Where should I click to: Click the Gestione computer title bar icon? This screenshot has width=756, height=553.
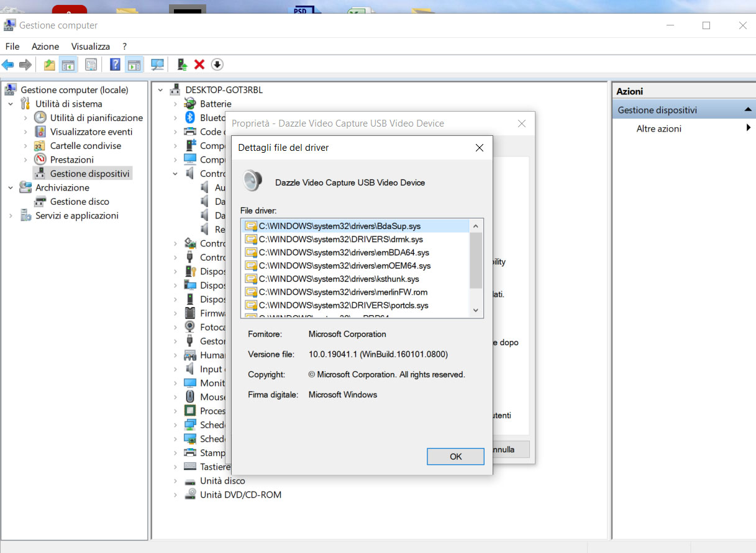(10, 25)
